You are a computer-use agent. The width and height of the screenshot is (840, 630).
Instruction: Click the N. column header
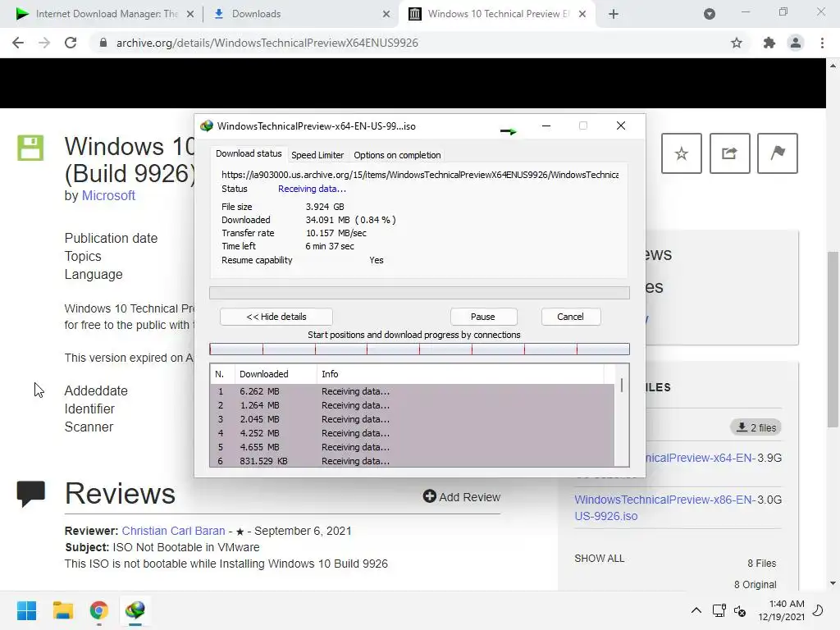(x=222, y=374)
